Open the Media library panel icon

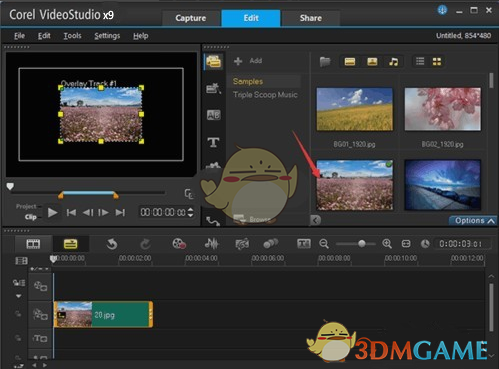pyautogui.click(x=213, y=62)
